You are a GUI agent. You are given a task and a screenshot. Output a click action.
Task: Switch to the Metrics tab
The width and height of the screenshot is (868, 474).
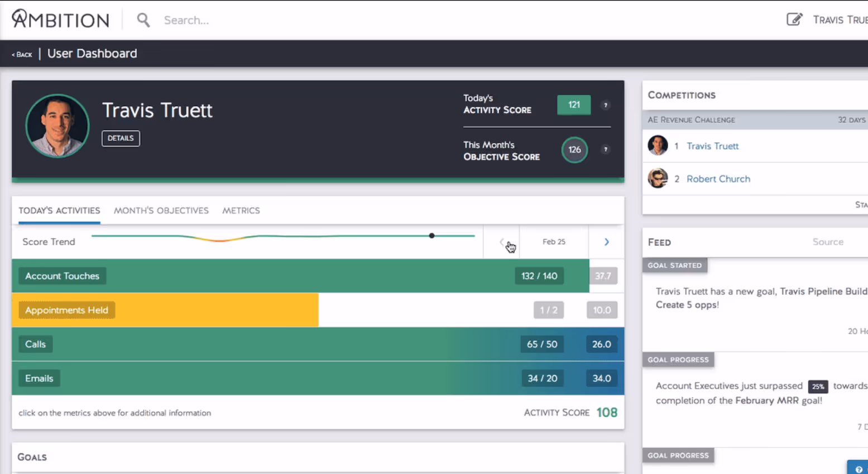(241, 210)
